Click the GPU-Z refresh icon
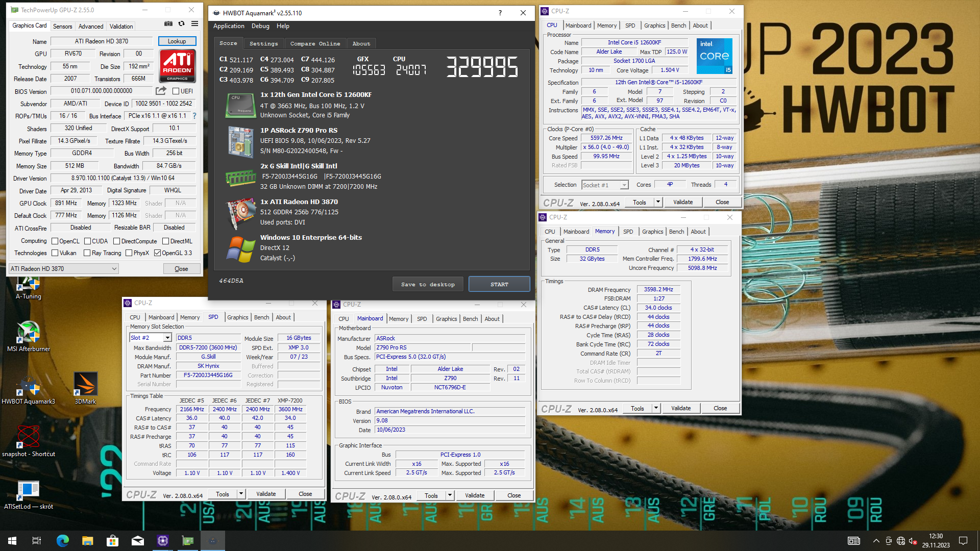 click(181, 24)
